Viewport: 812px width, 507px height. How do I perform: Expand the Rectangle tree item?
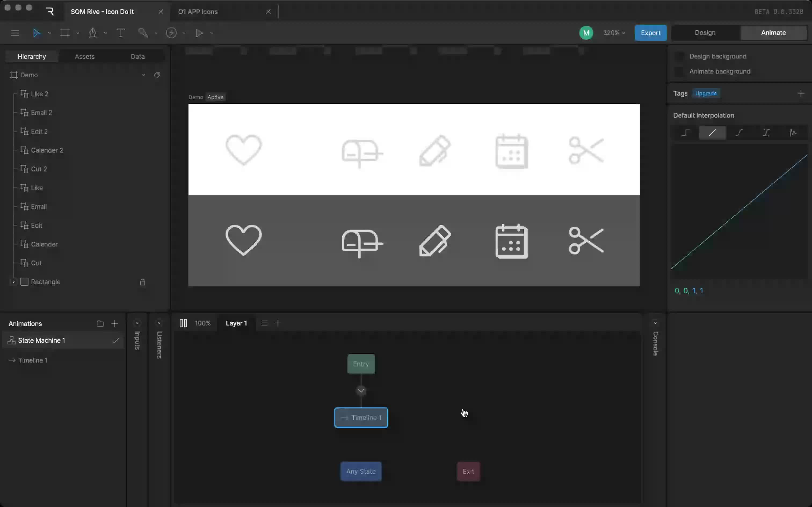13,282
